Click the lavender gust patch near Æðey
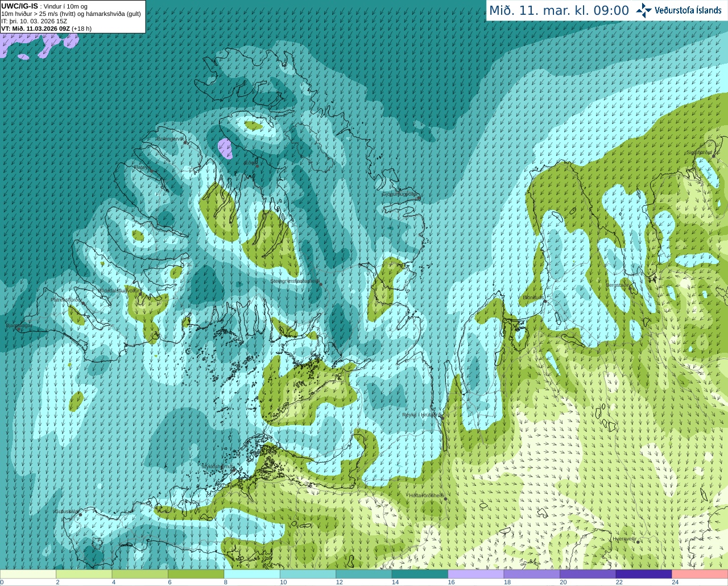 point(225,148)
